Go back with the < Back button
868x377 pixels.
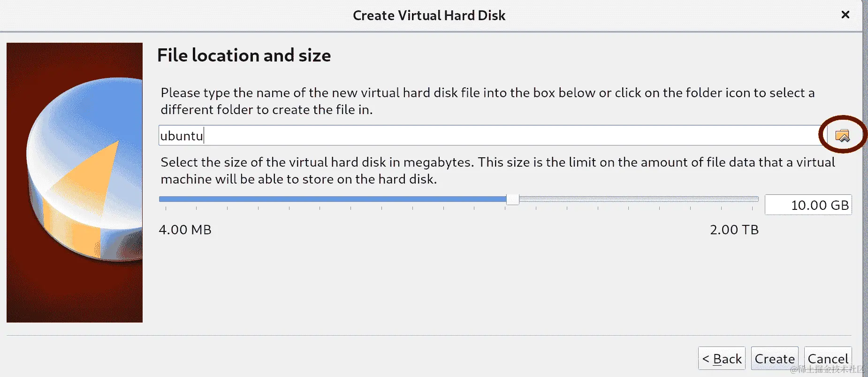(722, 359)
